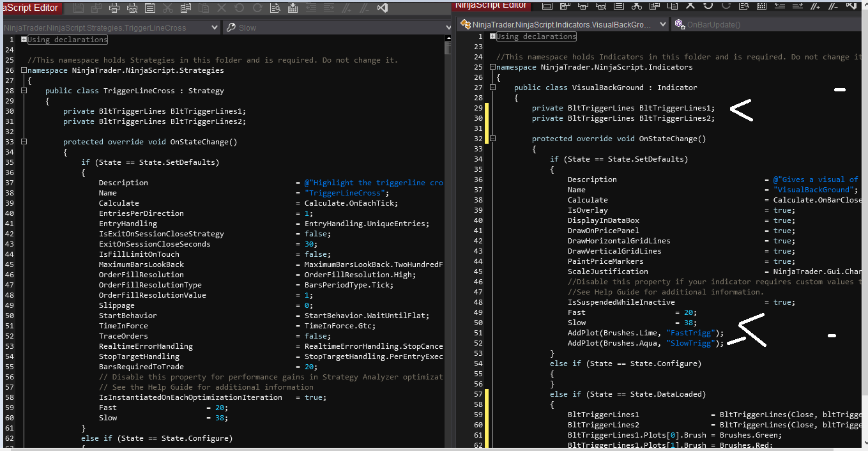Image resolution: width=868 pixels, height=451 pixels.
Task: Click the Print icon in left editor toolbar
Action: pyautogui.click(x=114, y=8)
